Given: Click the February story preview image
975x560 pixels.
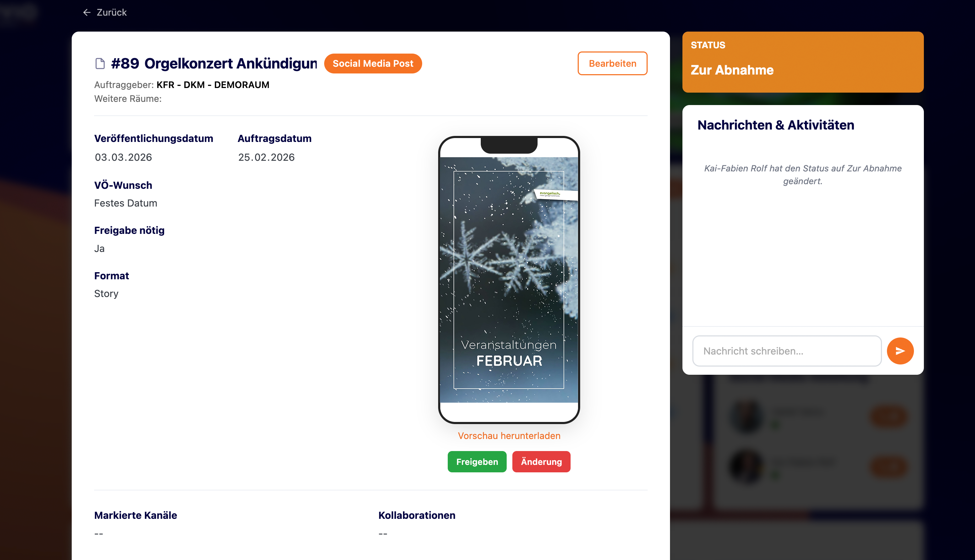Looking at the screenshot, I should 509,280.
